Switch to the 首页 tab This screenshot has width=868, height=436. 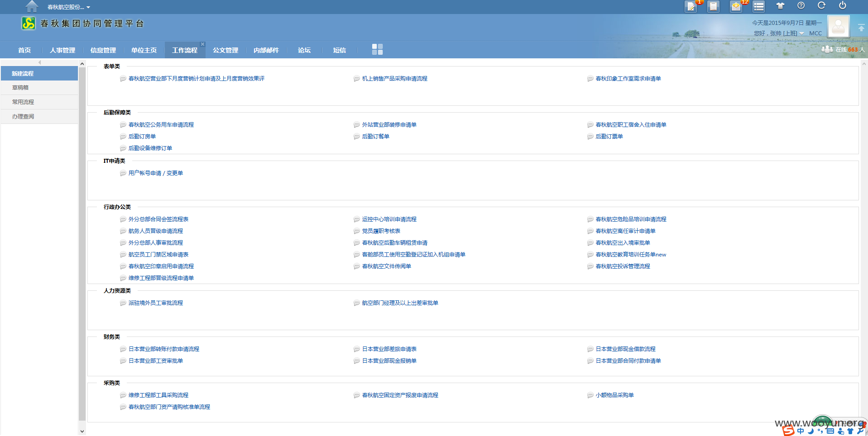pyautogui.click(x=24, y=50)
